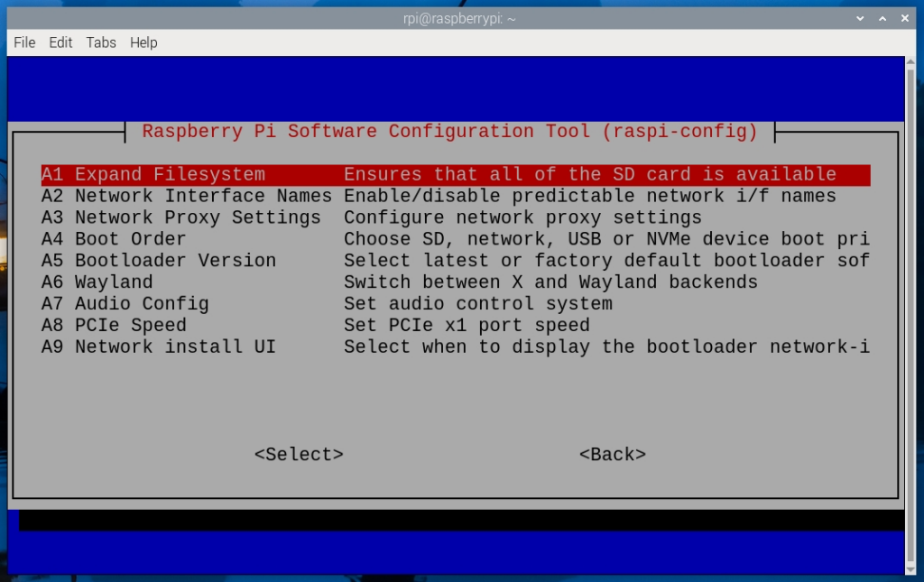The image size is (924, 582).
Task: Close the terminal window
Action: 904,18
